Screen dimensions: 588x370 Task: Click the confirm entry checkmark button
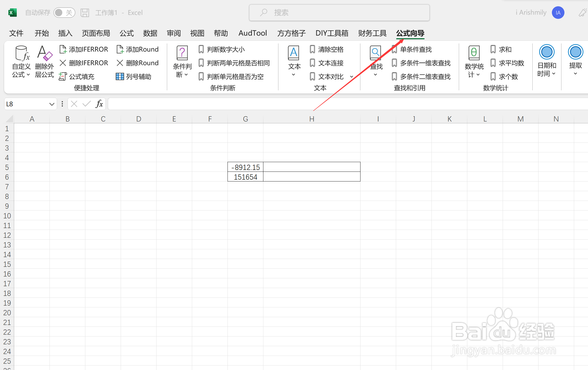click(86, 104)
